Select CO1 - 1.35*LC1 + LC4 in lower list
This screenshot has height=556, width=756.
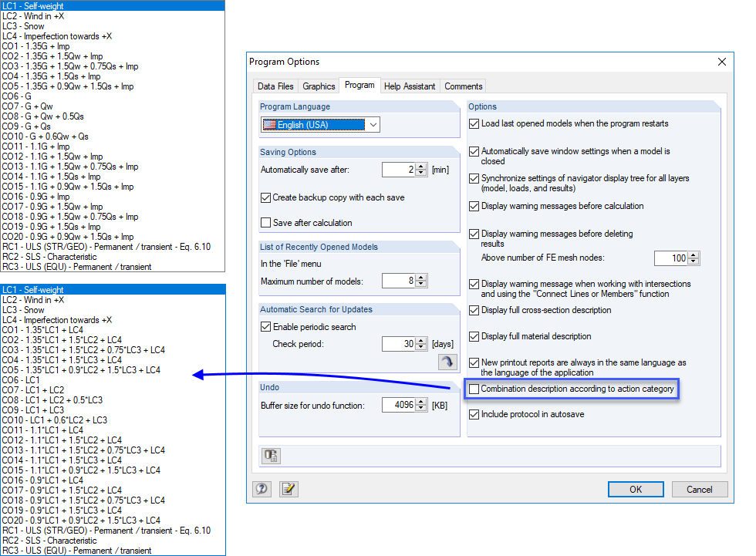[113, 330]
